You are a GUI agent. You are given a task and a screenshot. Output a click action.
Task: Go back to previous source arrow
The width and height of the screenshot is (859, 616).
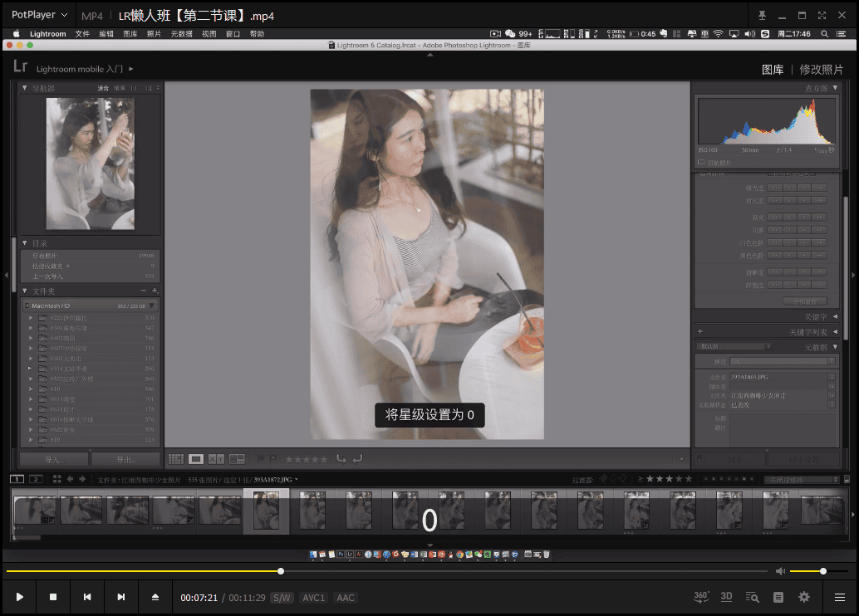tap(70, 479)
